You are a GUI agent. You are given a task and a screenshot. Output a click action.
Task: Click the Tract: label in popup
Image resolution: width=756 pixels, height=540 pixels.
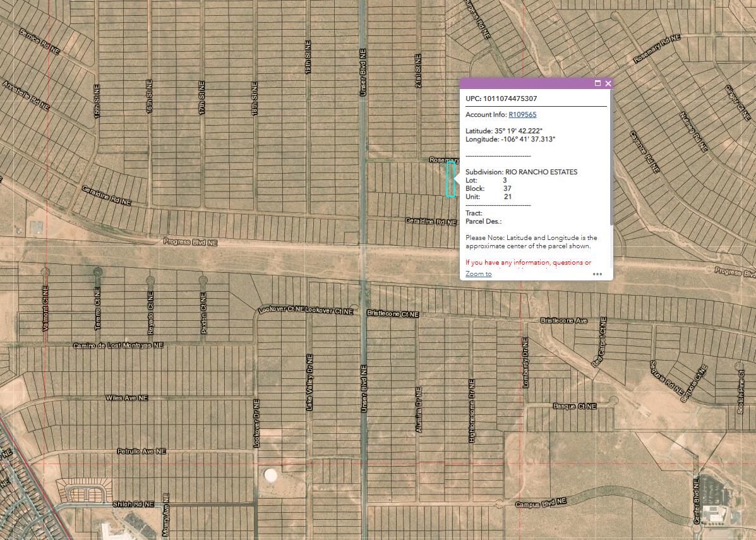pyautogui.click(x=474, y=213)
